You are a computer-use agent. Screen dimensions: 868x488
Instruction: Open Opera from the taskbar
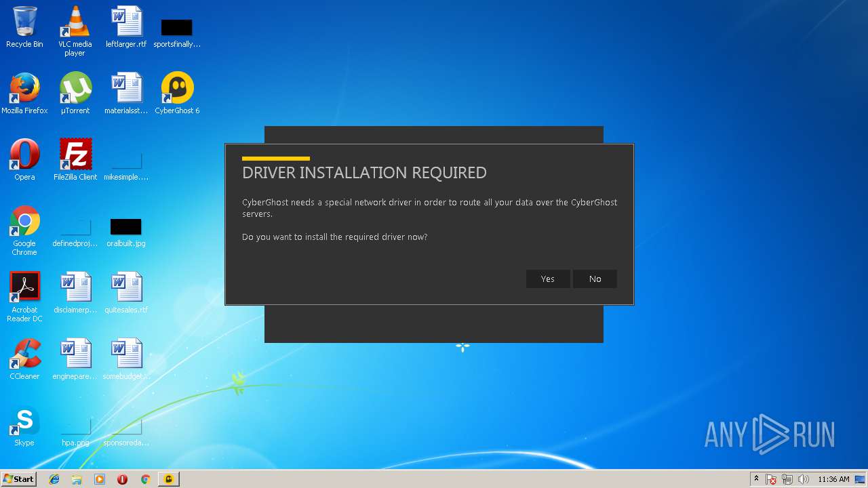tap(122, 479)
